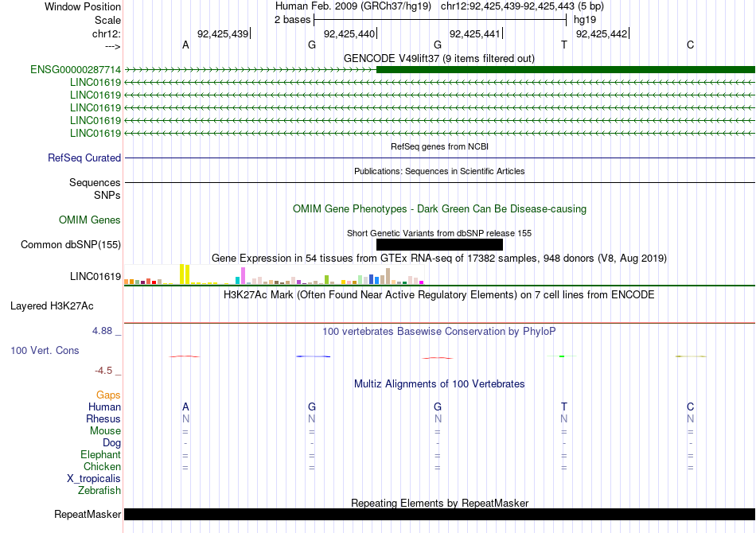Click the 'chr12:92,425,439-92,425,443 (5 bp)' position text
756x533 pixels.
522,6
